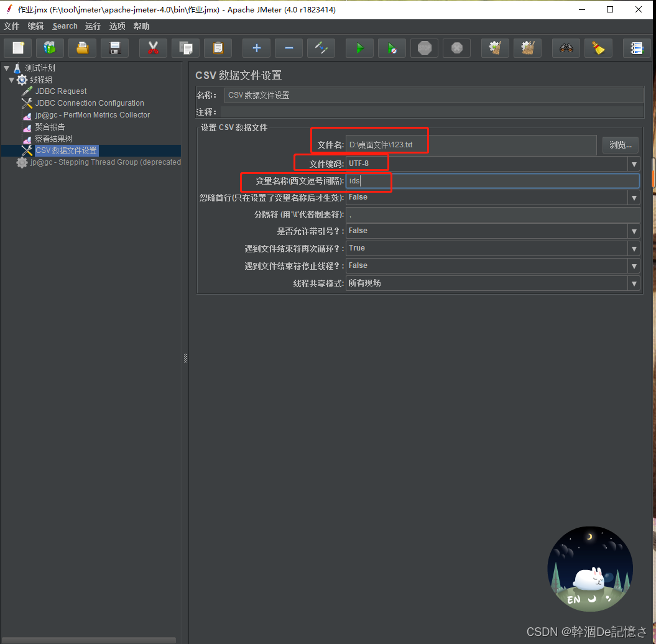Open the 遇到文件结束符再次循环 dropdown arrow
The height and width of the screenshot is (644, 656).
[634, 249]
